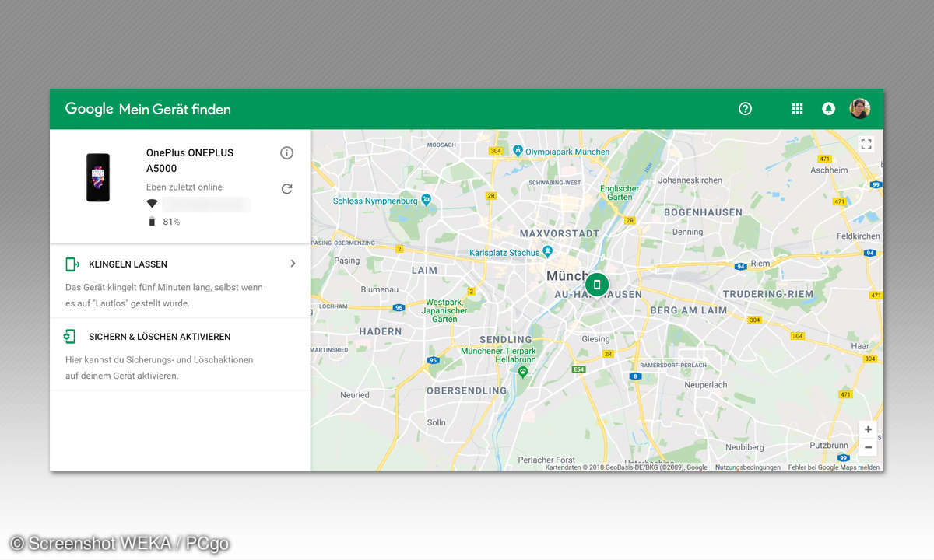This screenshot has height=560, width=934.
Task: Select the green device location marker
Action: (x=597, y=285)
